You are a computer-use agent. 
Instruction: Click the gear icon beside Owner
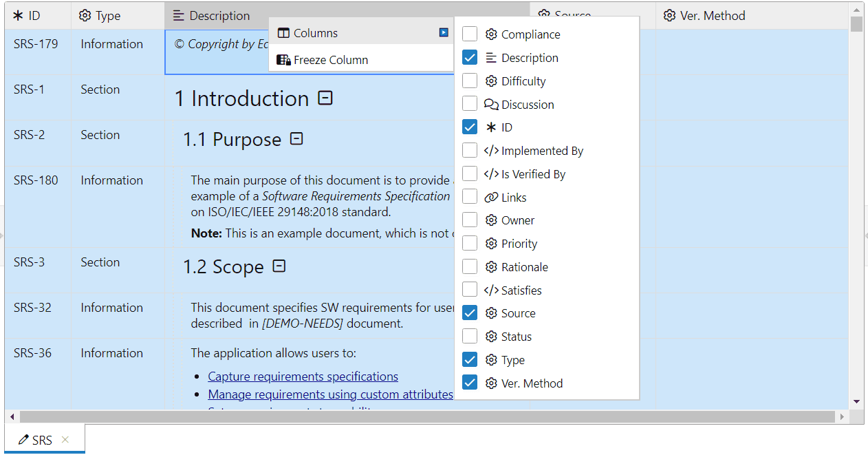491,220
